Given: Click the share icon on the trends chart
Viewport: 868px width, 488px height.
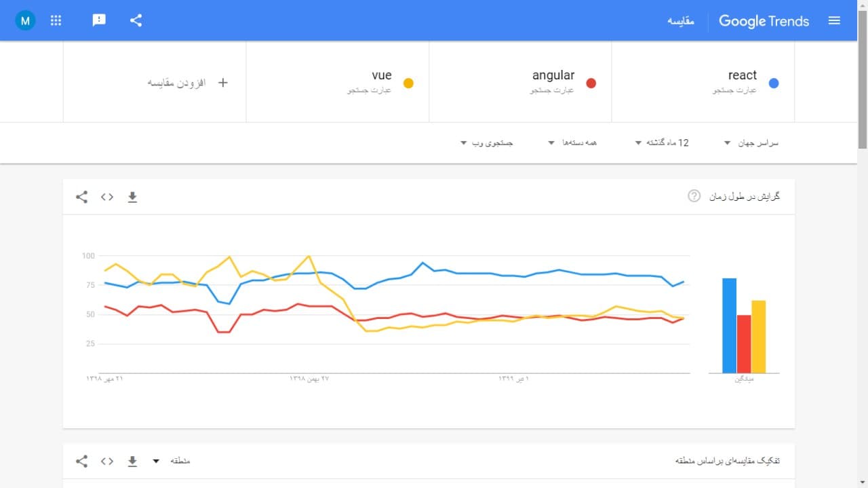Looking at the screenshot, I should pos(81,197).
